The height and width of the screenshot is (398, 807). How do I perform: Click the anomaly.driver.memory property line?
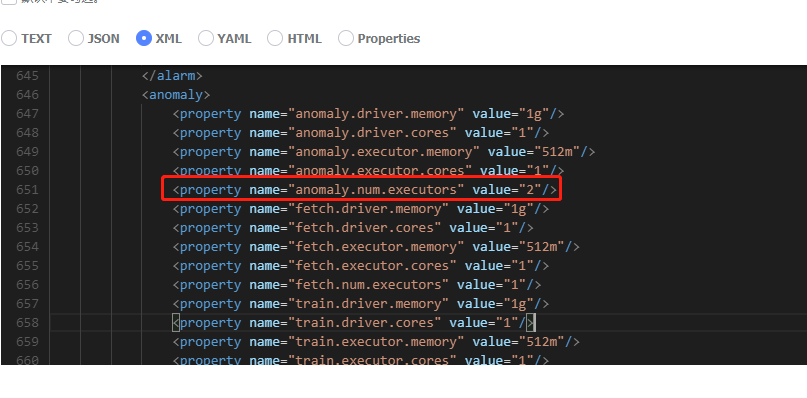[369, 114]
